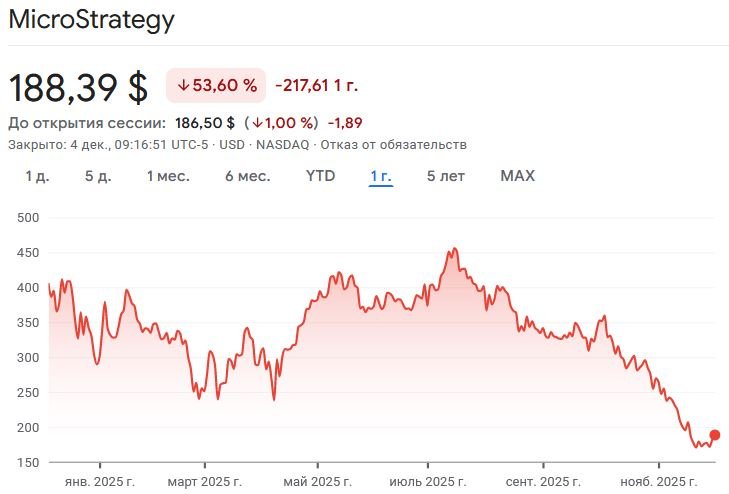Select the 1 г. range tab
The height and width of the screenshot is (494, 729).
[x=381, y=176]
